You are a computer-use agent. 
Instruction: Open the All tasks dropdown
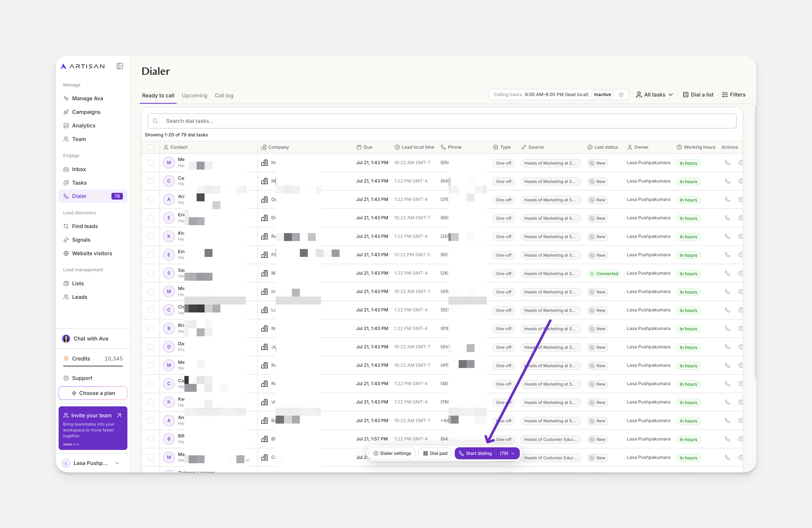[x=654, y=95]
